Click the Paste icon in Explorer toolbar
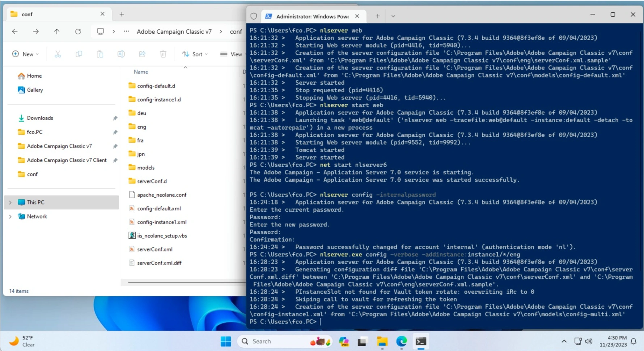 100,54
